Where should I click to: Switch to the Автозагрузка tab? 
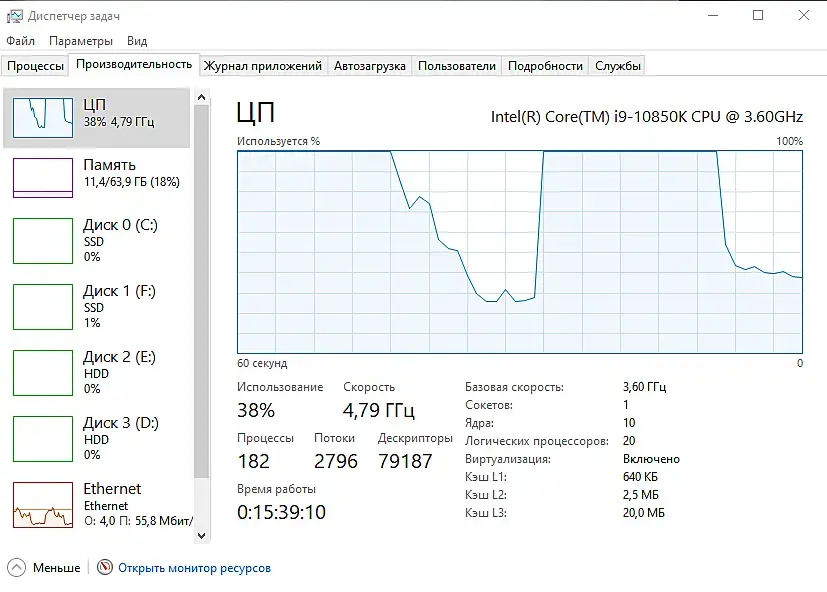[369, 66]
